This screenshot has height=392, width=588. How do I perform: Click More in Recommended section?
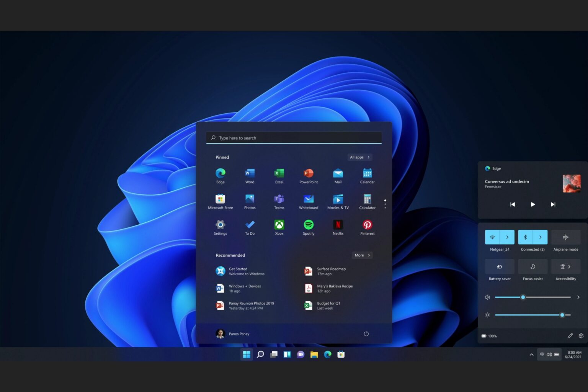tap(362, 255)
